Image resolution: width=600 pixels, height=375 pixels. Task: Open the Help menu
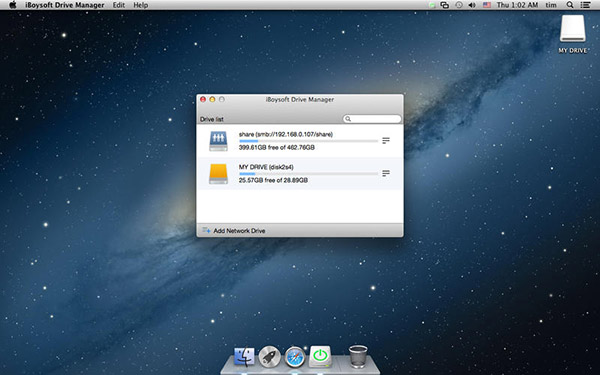point(140,5)
